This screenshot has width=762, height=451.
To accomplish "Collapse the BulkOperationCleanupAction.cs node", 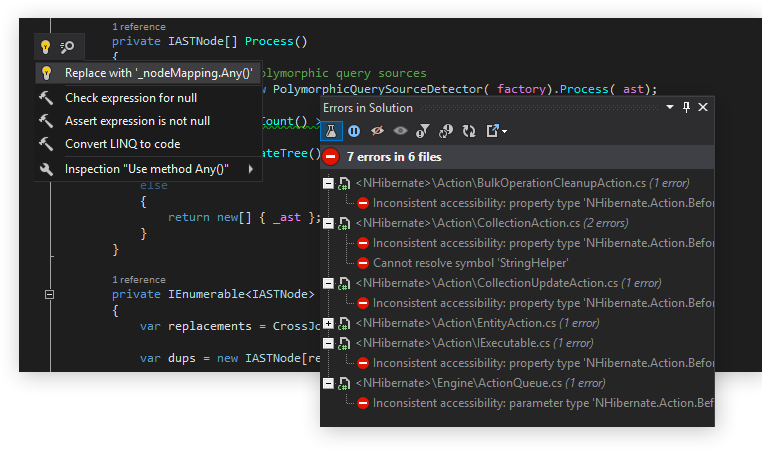I will point(329,183).
